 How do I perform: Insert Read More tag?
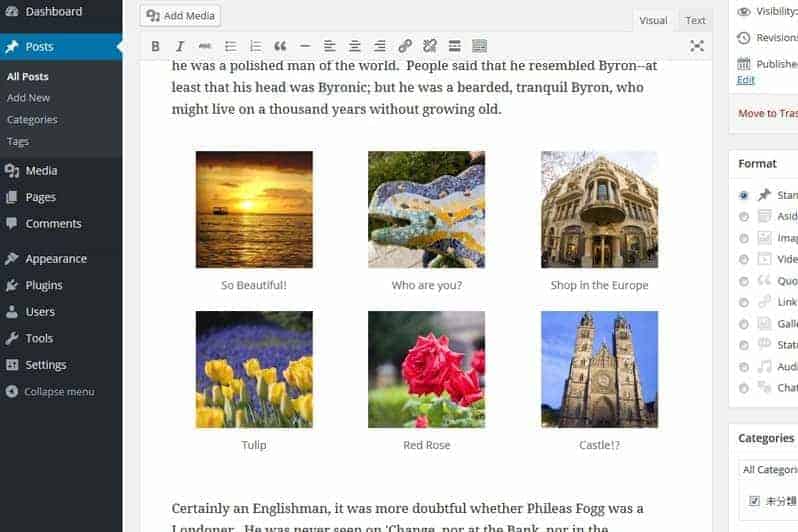pyautogui.click(x=454, y=46)
